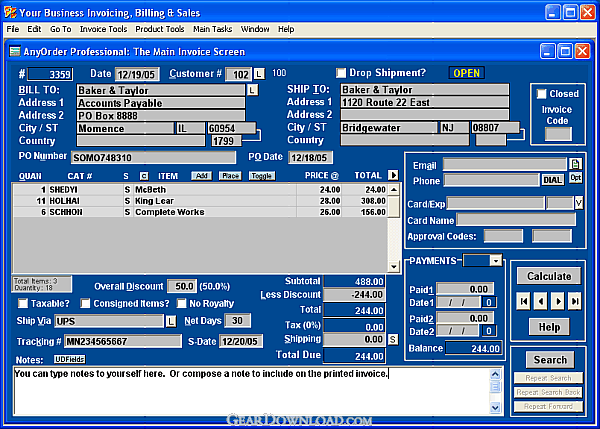Select the Complete Works item row
This screenshot has height=429, width=600.
coord(201,212)
